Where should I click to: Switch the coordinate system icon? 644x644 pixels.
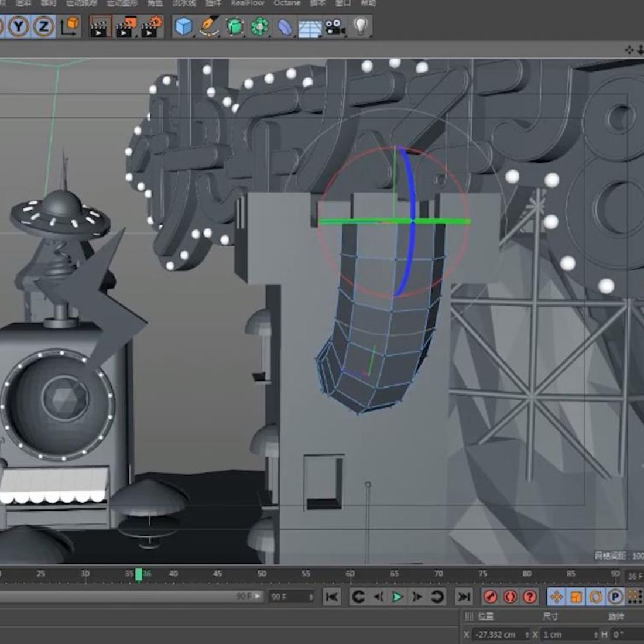[x=70, y=26]
